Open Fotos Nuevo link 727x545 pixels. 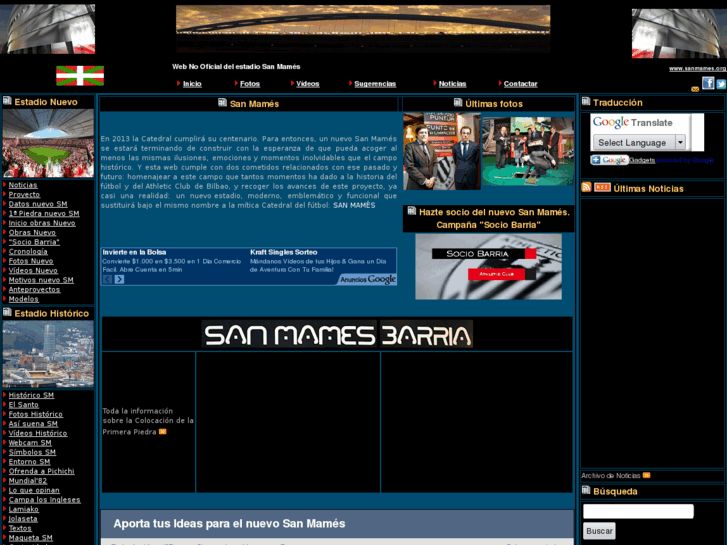tap(31, 261)
